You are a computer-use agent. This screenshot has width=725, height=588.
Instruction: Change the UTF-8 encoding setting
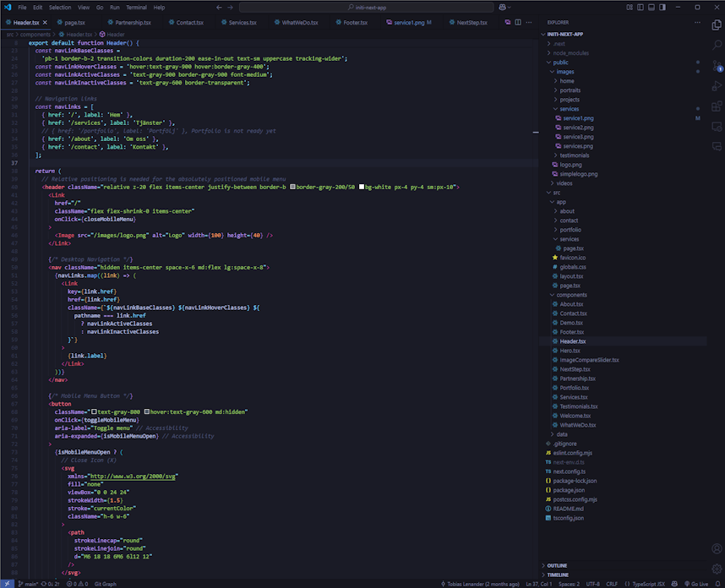click(x=593, y=584)
